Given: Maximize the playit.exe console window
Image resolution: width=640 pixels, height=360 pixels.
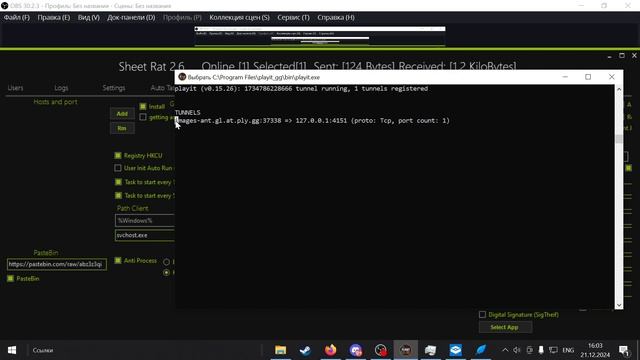Looking at the screenshot, I should [x=588, y=77].
